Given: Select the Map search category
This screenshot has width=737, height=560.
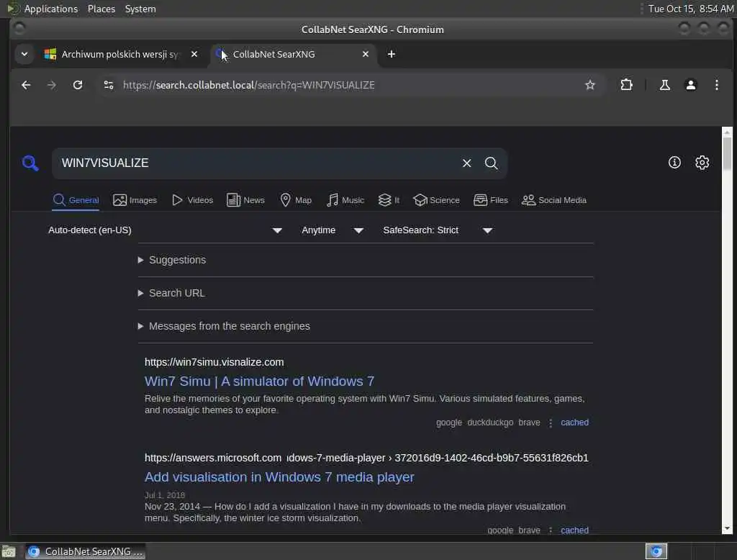Looking at the screenshot, I should [296, 200].
